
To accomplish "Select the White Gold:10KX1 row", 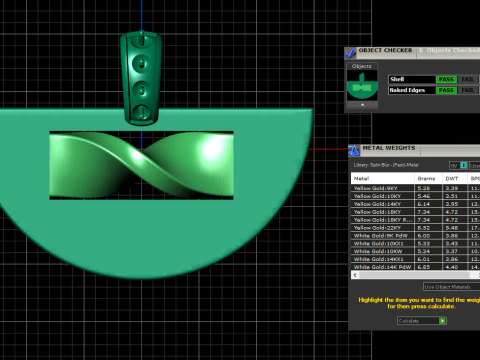I will pyautogui.click(x=415, y=244).
